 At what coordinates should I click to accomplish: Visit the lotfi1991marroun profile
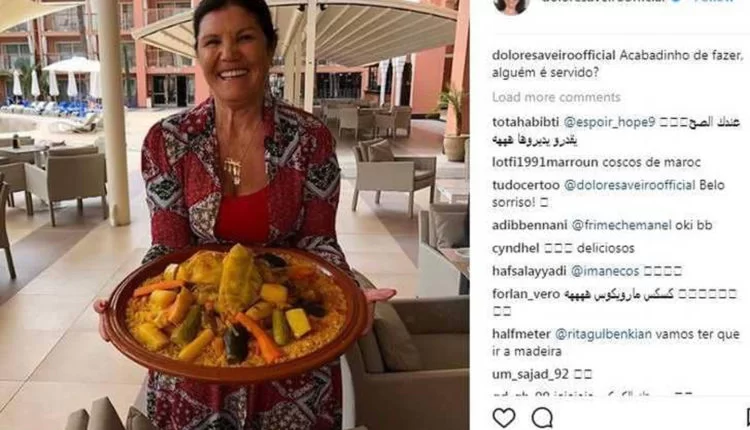tap(545, 162)
